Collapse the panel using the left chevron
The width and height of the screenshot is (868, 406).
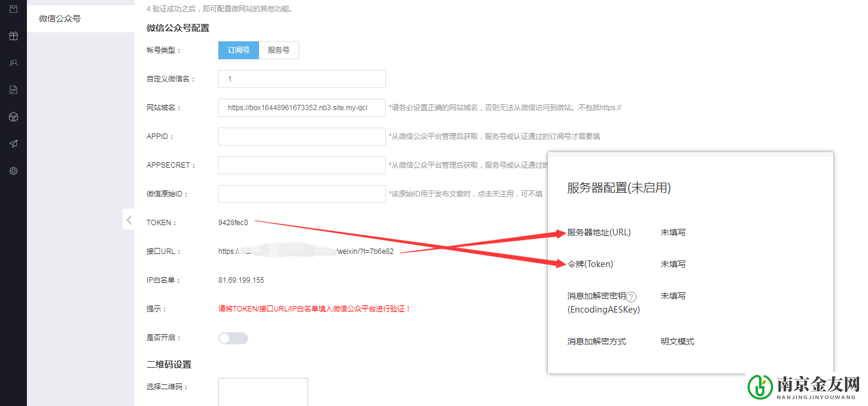129,219
